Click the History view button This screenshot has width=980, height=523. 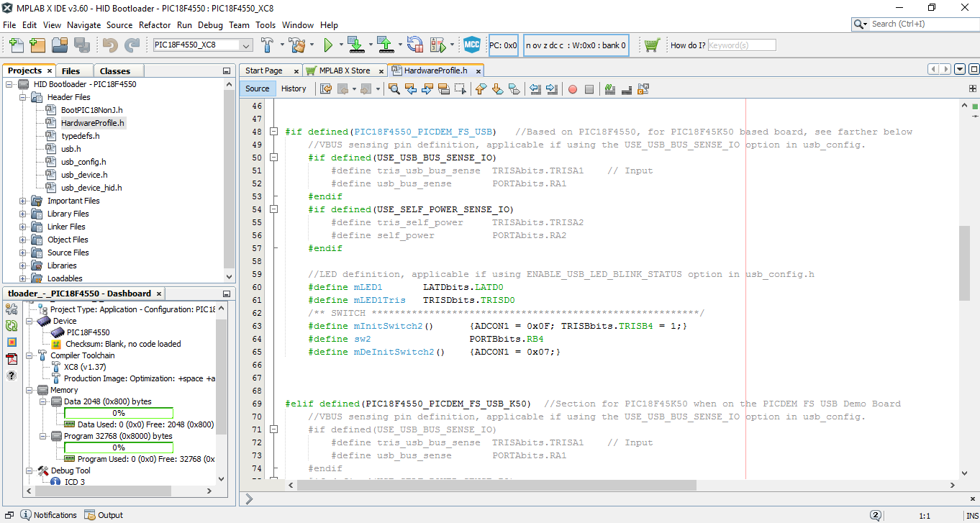point(294,89)
